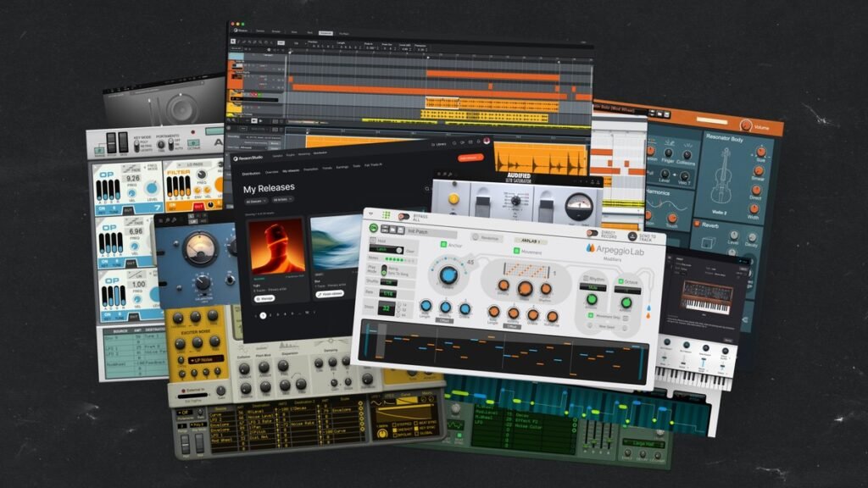The height and width of the screenshot is (488, 868).
Task: Select Promotion tab in Distribution
Action: coord(310,169)
